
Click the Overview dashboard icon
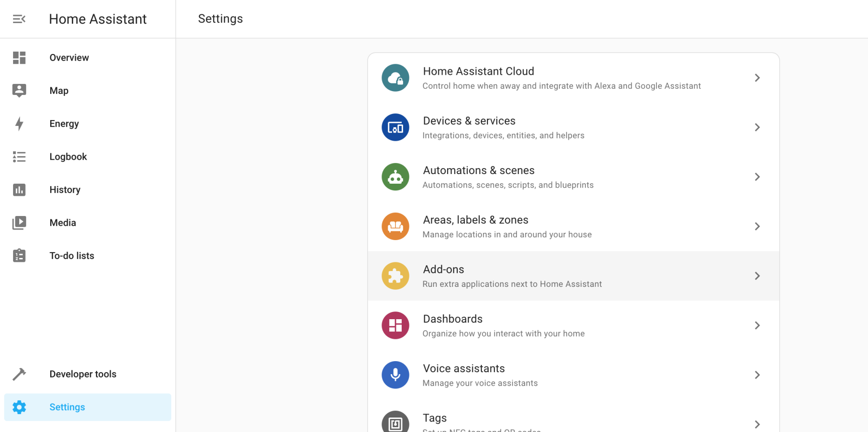point(19,58)
